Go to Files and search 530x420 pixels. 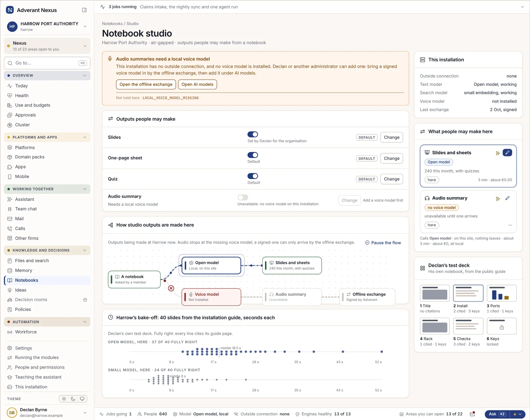point(47,261)
